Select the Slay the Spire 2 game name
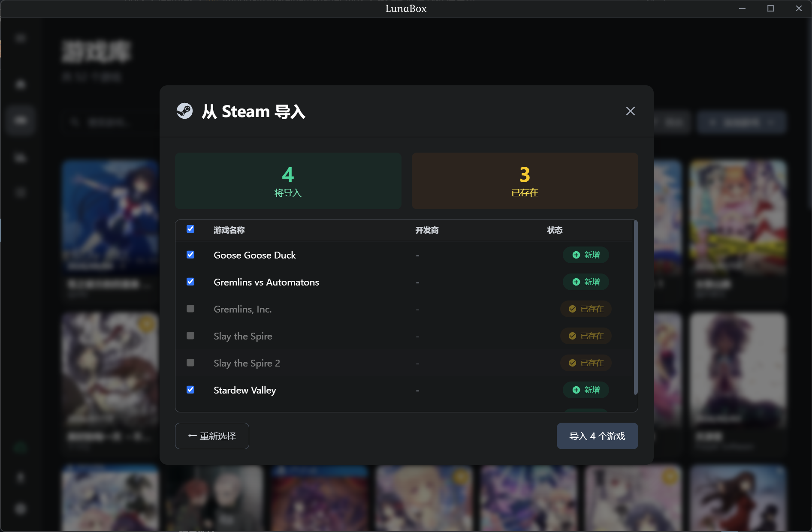 coord(247,363)
